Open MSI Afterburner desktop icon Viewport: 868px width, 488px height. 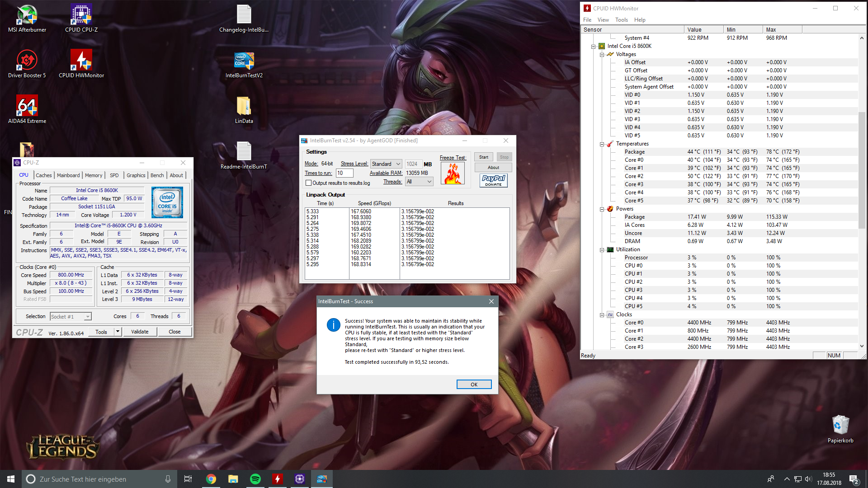pos(27,16)
